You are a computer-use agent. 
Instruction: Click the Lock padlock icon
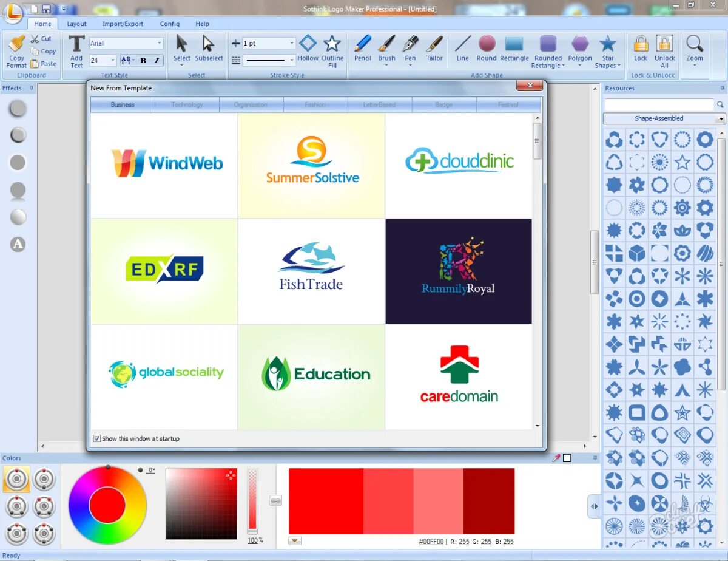click(641, 44)
